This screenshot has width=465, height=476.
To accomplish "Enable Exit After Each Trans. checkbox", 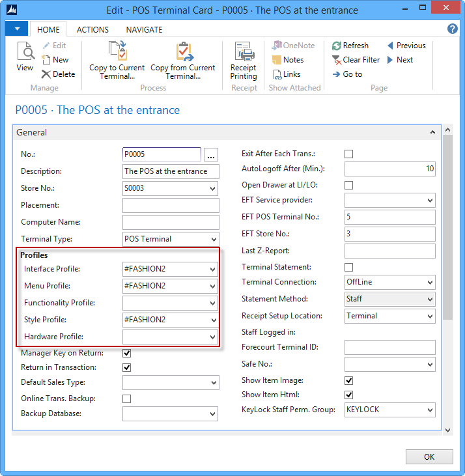I will coord(348,154).
